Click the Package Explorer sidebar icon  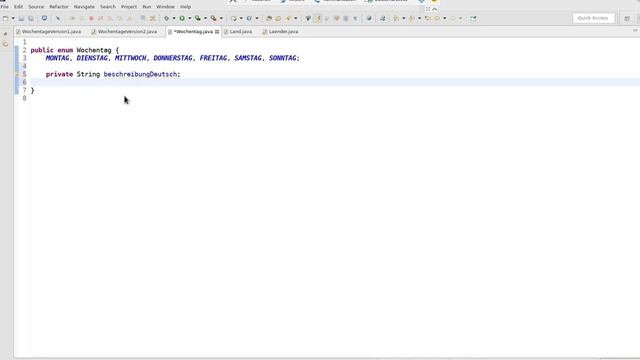click(x=6, y=44)
